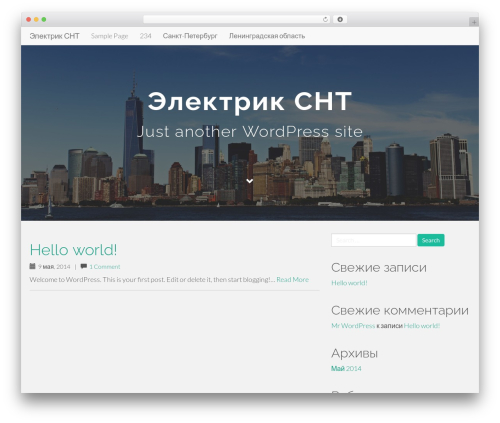Open Hello world! under Свежие записи
The height and width of the screenshot is (423, 500).
[x=349, y=283]
